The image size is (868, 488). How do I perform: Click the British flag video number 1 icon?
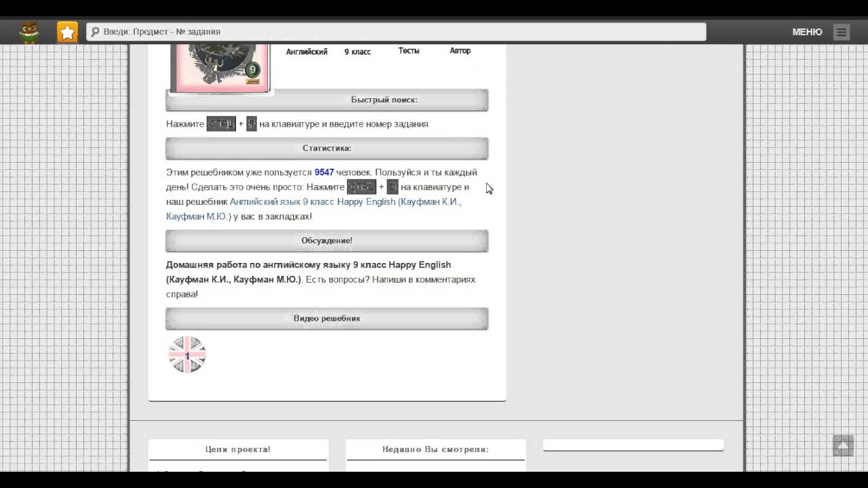pyautogui.click(x=187, y=354)
